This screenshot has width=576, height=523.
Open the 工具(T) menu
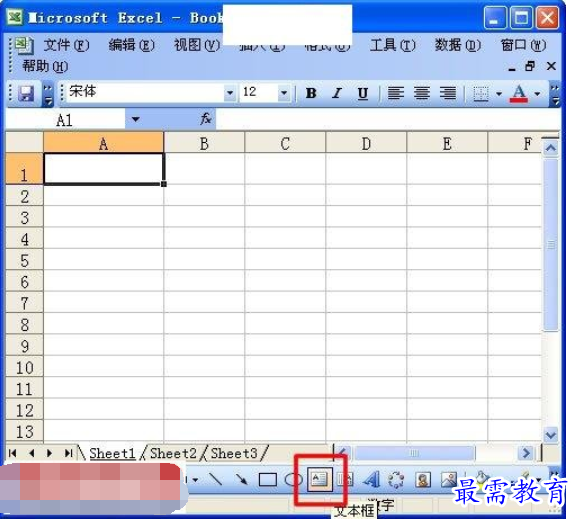tap(393, 46)
